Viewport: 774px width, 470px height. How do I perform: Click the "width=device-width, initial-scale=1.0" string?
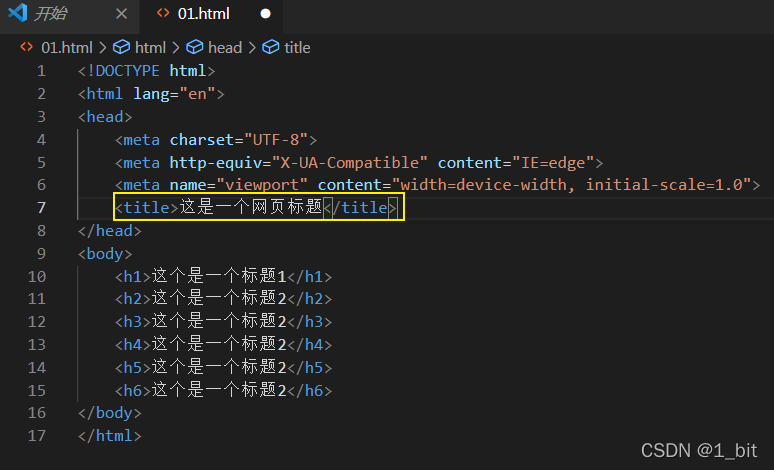[x=572, y=185]
